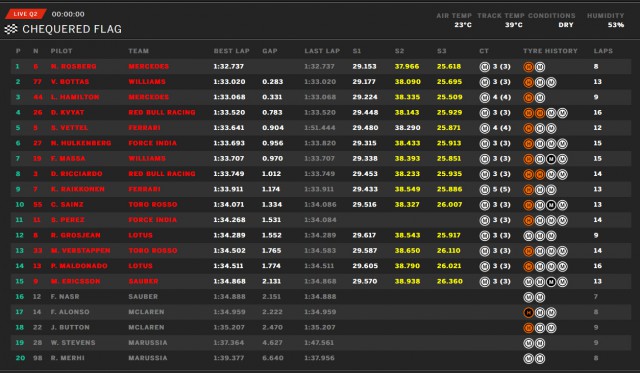This screenshot has height=373, width=640.
Task: Click S. Vettel driver name
Action: (x=69, y=128)
